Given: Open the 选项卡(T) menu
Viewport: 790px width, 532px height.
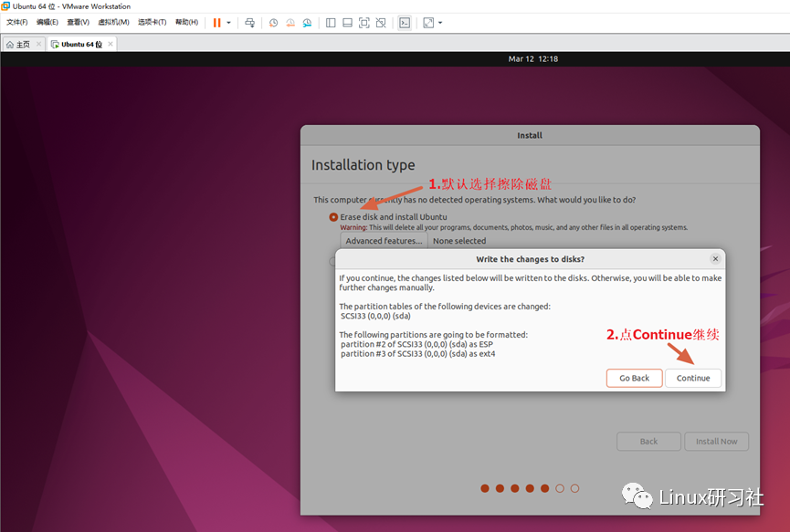Looking at the screenshot, I should (153, 22).
